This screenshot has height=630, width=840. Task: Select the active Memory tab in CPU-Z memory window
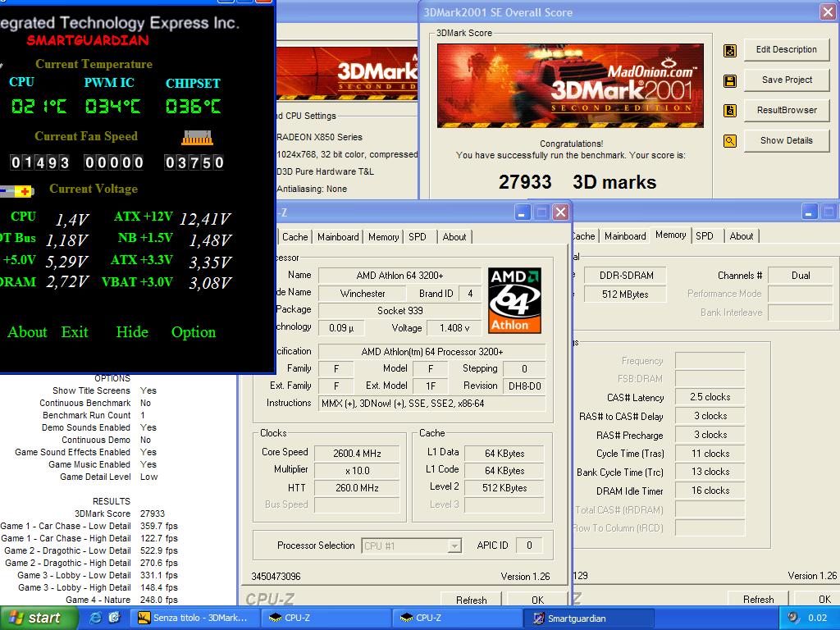pyautogui.click(x=671, y=235)
